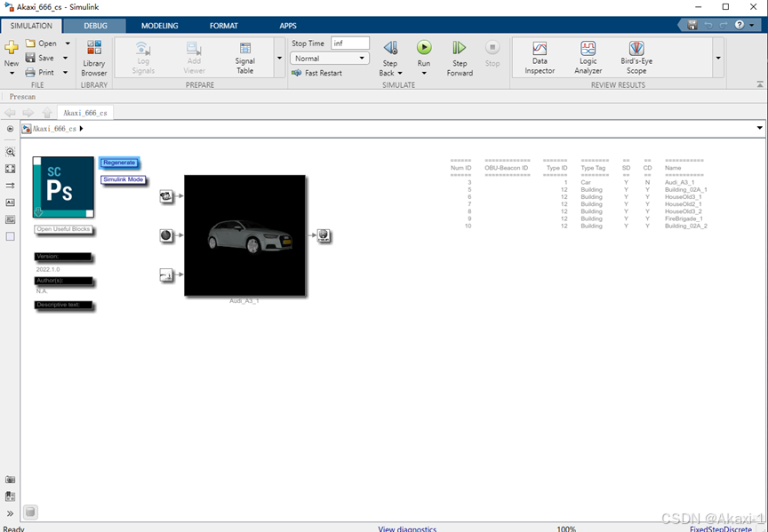Click the Area box palette icon
This screenshot has width=768, height=532.
pyautogui.click(x=10, y=236)
